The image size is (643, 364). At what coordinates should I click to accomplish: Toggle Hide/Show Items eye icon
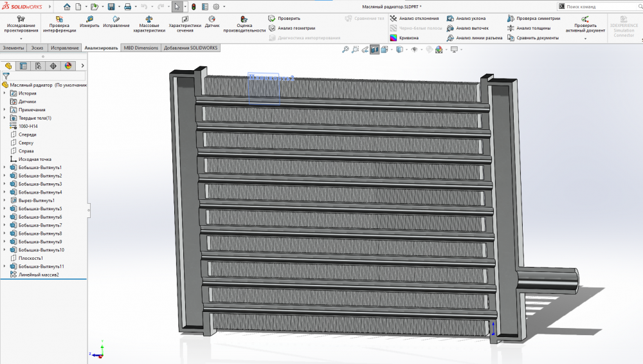pyautogui.click(x=414, y=50)
